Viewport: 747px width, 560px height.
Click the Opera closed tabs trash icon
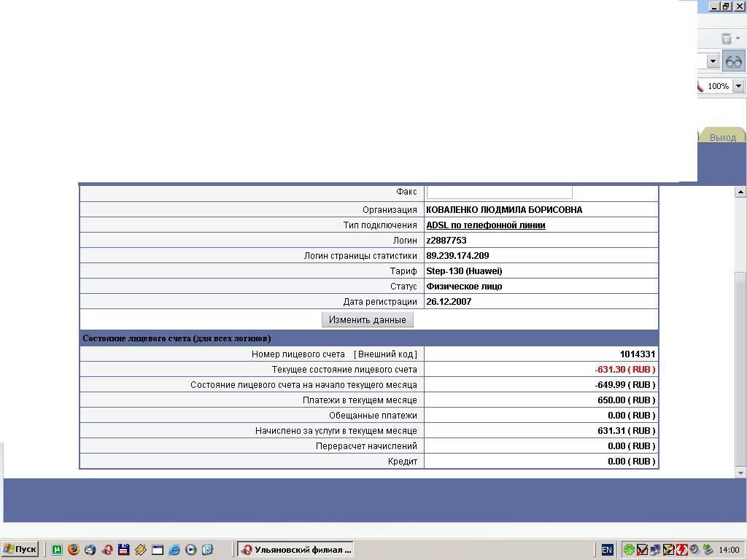726,39
